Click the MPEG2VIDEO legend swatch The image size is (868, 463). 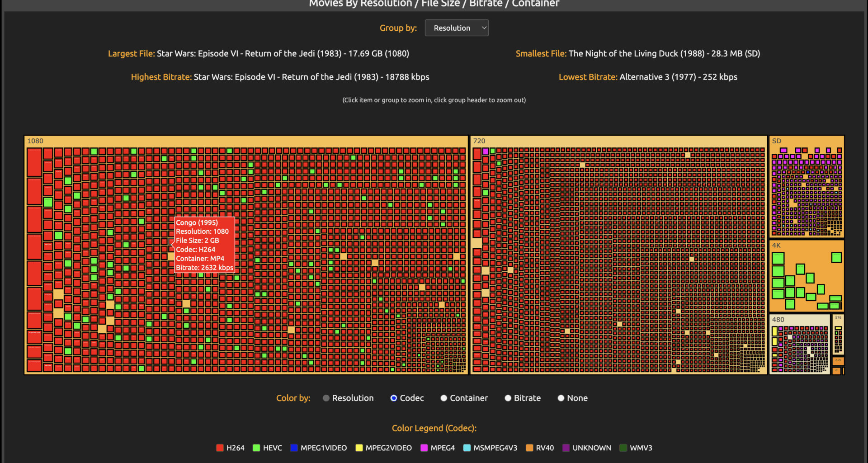359,448
